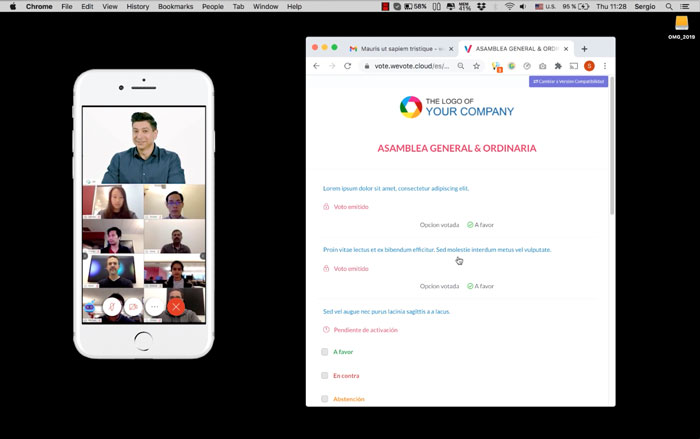Close the Gmail Mauris ut sapiem tab
This screenshot has height=439, width=700.
click(x=451, y=49)
